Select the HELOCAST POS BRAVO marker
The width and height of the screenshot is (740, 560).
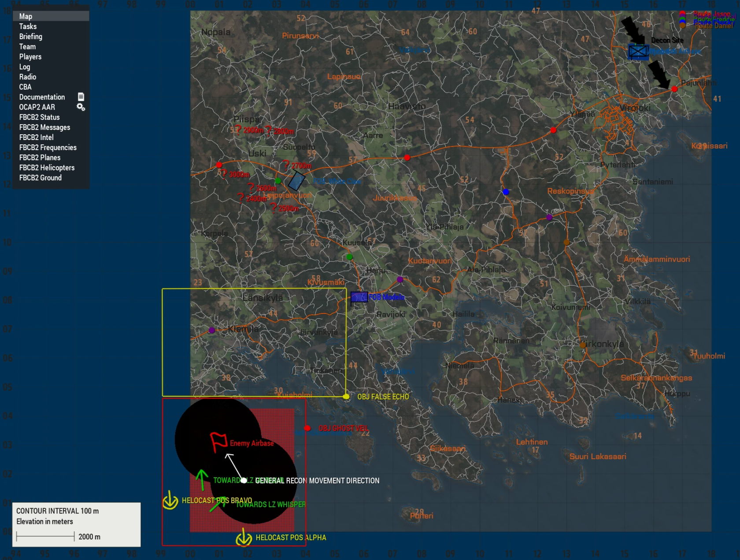170,501
